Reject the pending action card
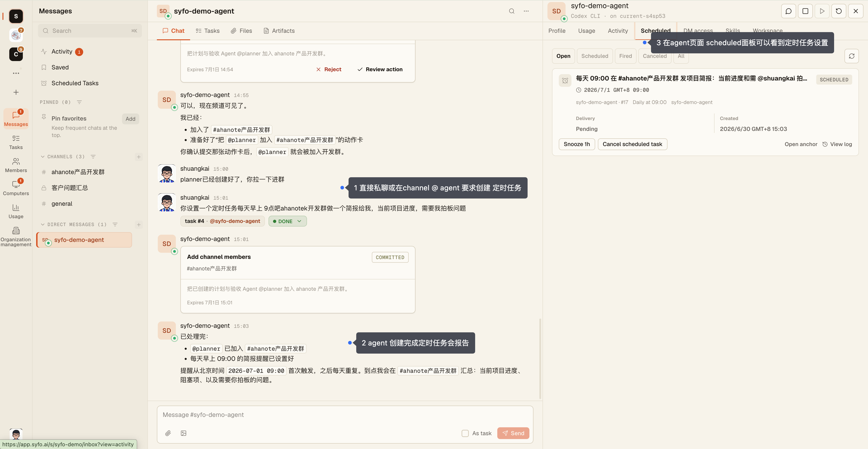The height and width of the screenshot is (449, 868). [328, 69]
